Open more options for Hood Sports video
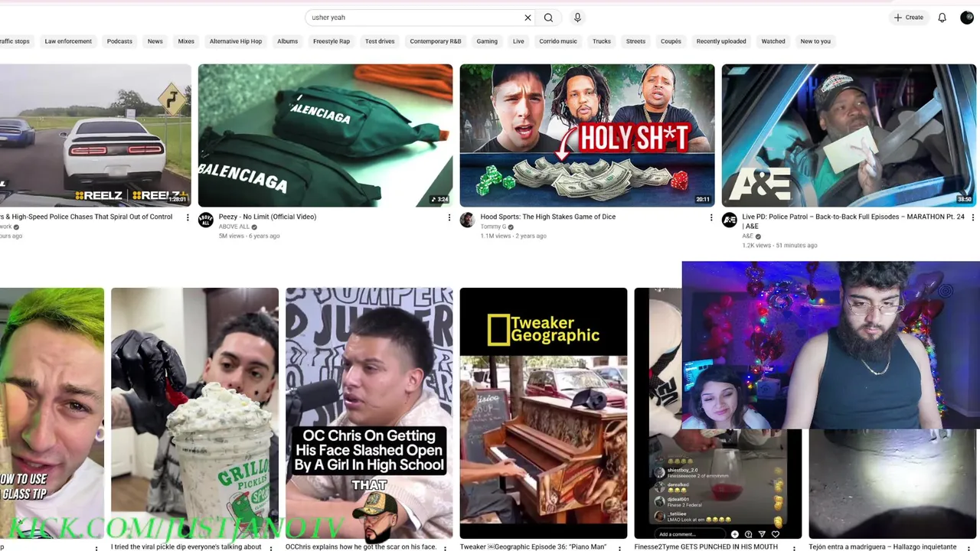The image size is (980, 551). [711, 218]
